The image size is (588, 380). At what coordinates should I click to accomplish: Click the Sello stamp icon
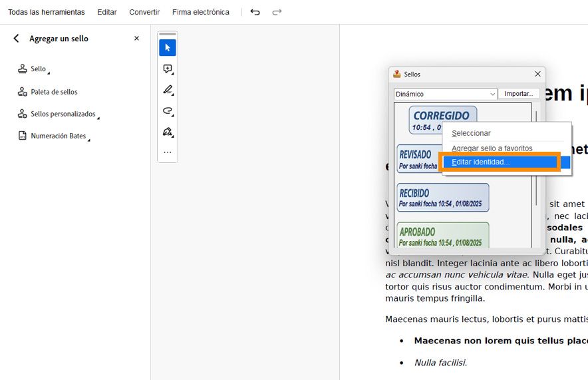[23, 69]
